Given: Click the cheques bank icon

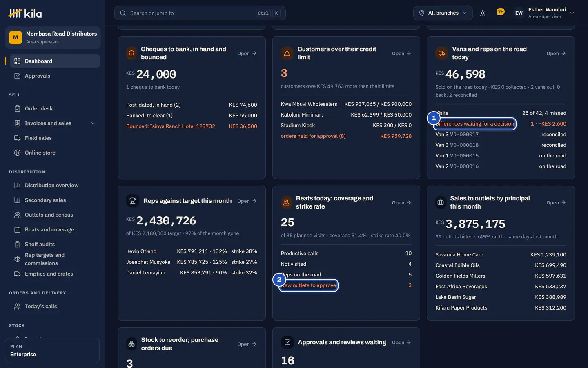Looking at the screenshot, I should 131,53.
